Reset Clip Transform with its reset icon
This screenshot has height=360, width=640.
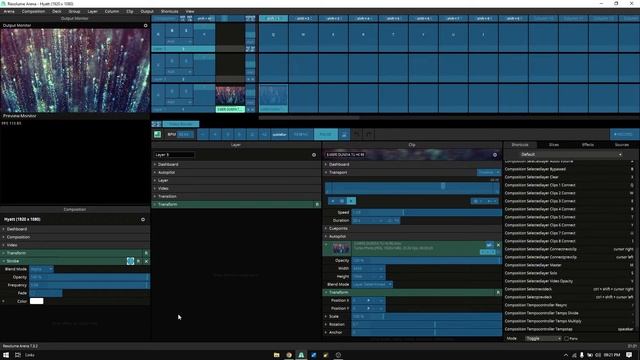[498, 293]
